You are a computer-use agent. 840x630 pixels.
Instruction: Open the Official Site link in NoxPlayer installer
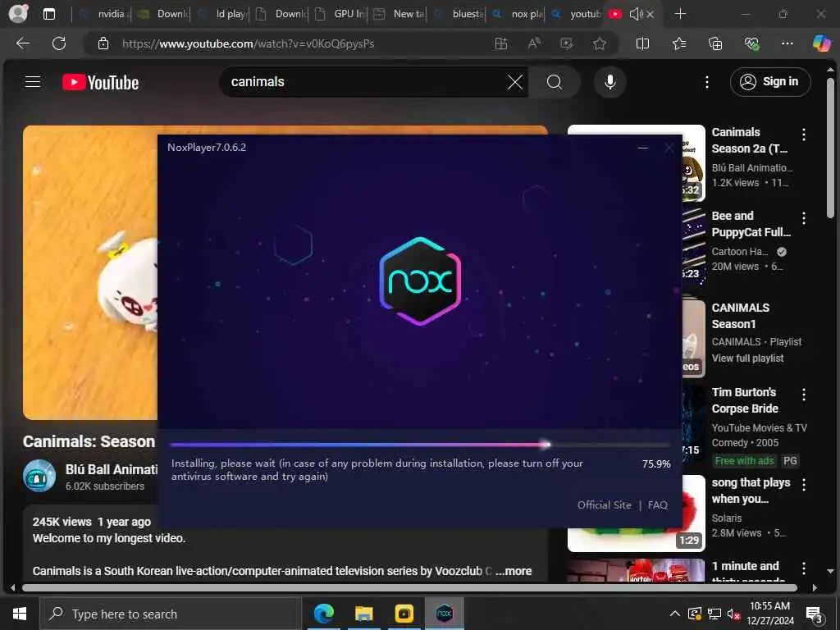coord(605,504)
